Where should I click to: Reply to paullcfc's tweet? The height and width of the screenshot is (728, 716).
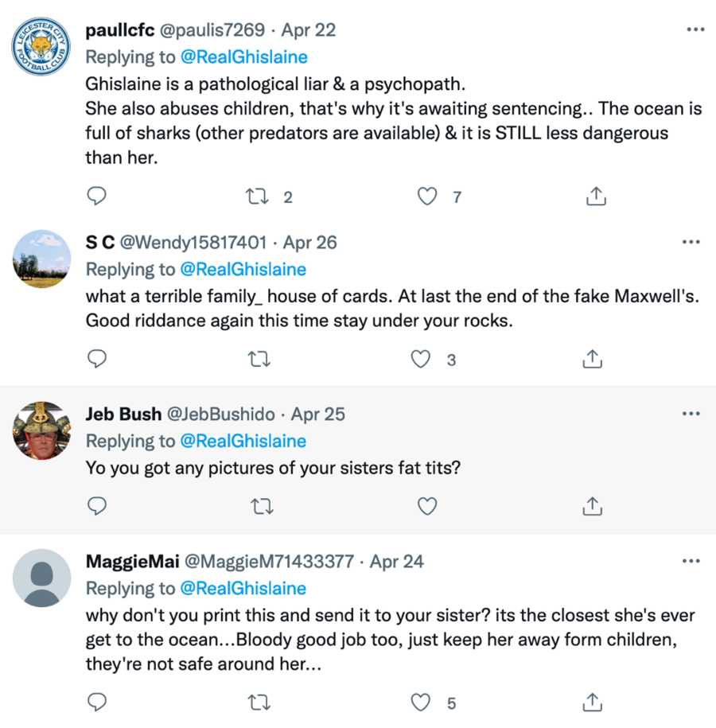coord(96,196)
